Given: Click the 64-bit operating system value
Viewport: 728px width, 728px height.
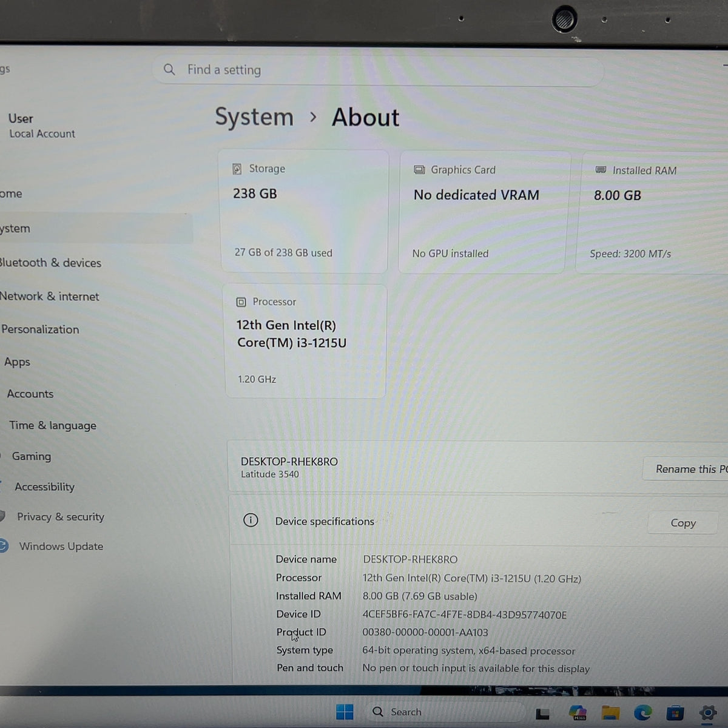Looking at the screenshot, I should click(x=468, y=650).
